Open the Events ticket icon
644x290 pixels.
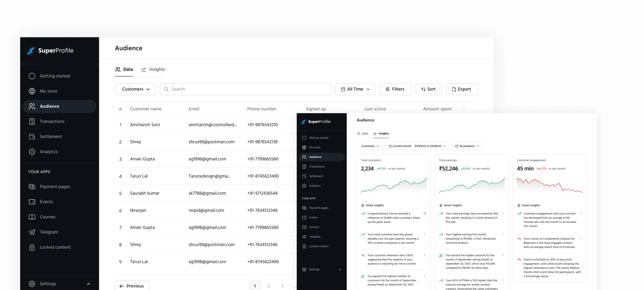point(32,202)
